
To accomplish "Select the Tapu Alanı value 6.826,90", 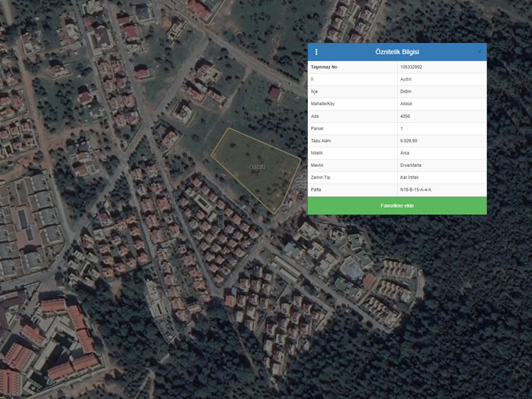I will (x=409, y=141).
